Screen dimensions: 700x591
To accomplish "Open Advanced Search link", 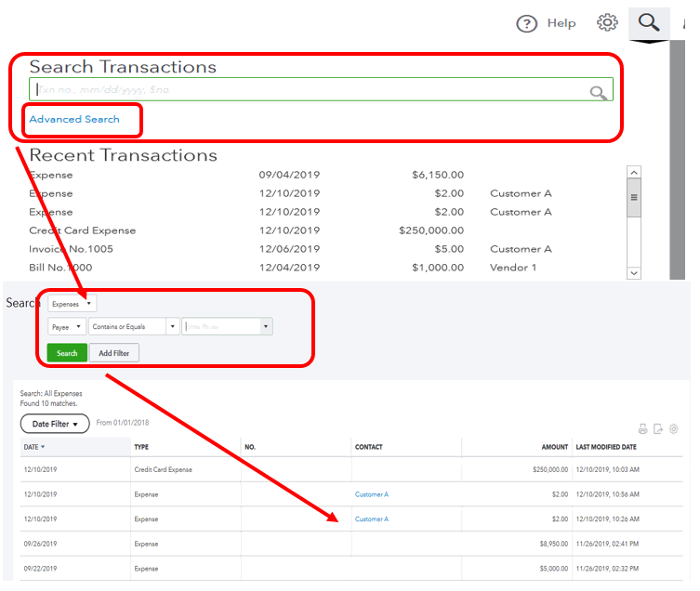I will point(74,119).
